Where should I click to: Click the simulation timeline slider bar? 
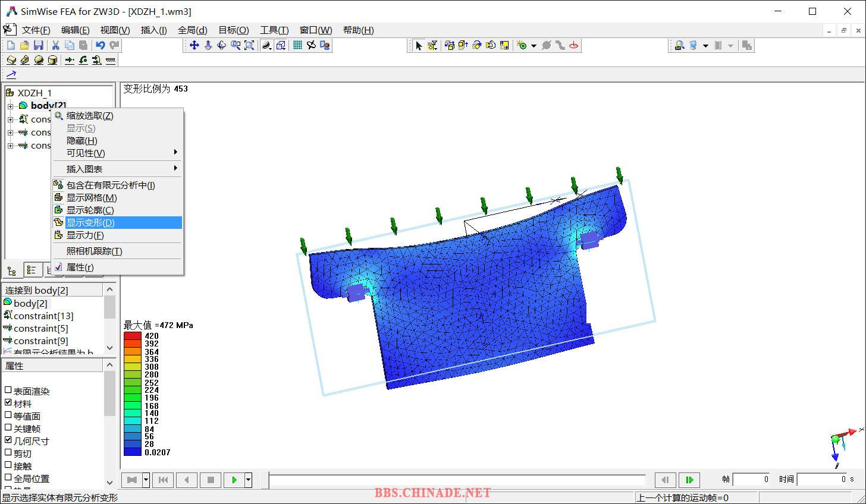pos(456,480)
